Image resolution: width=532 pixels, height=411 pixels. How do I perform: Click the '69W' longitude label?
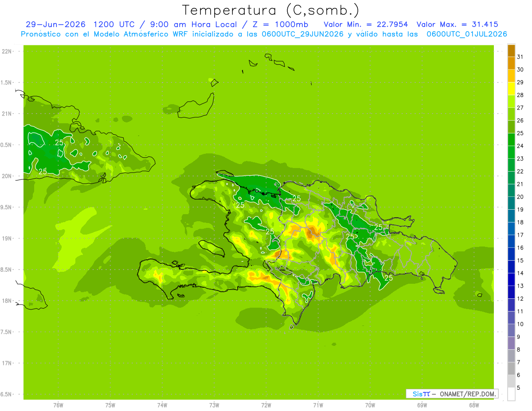422,405
